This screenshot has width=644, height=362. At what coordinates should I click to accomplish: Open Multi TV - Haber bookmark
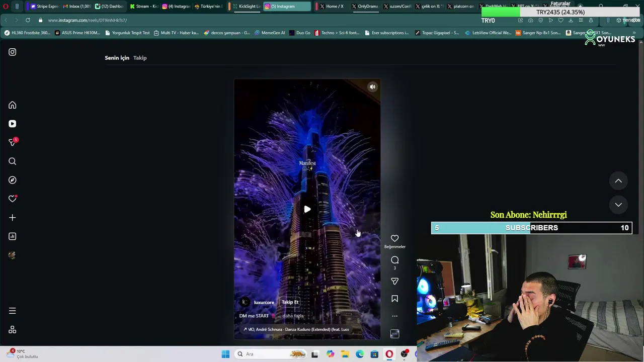point(177,33)
